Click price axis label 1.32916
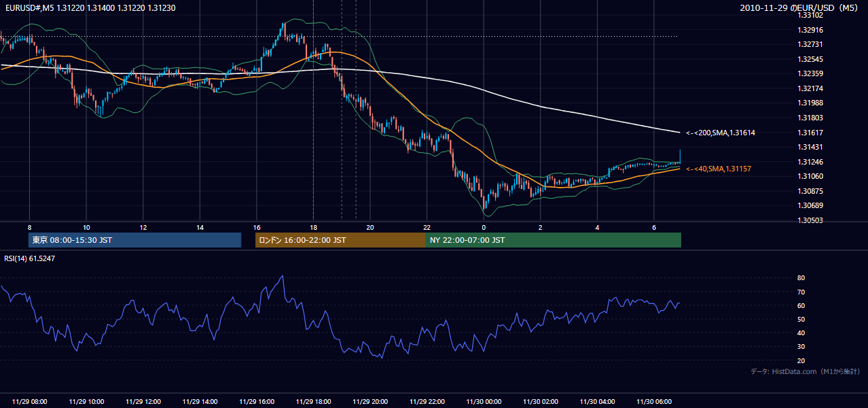The image size is (868, 408). [810, 30]
